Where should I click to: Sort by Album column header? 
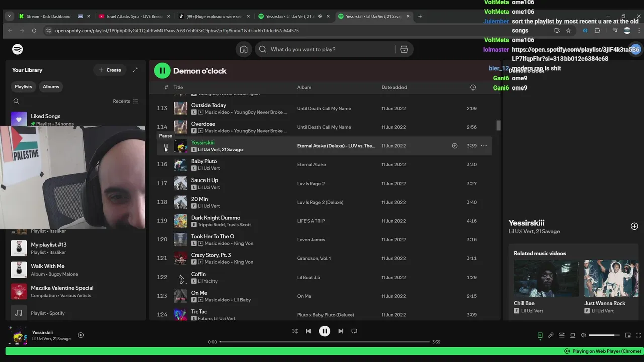point(304,87)
